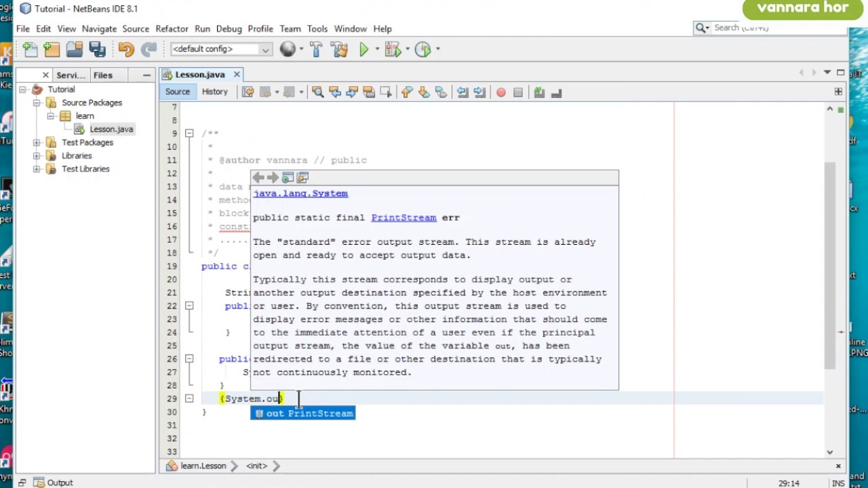Viewport: 868px width, 488px height.
Task: Open the PrintStream type link in javadoc
Action: pos(403,218)
